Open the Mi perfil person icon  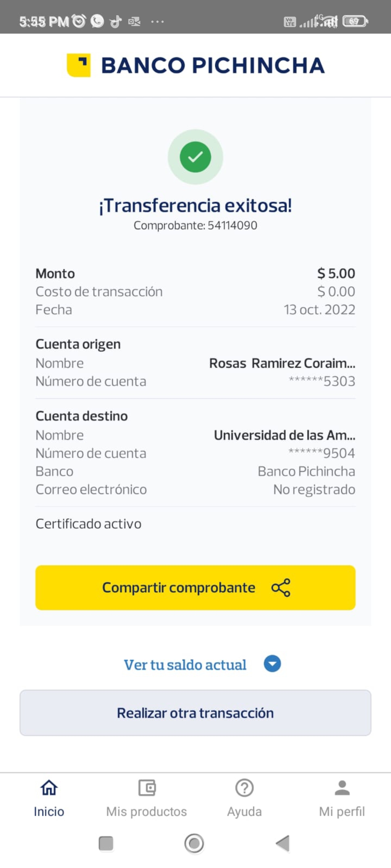[x=342, y=788]
